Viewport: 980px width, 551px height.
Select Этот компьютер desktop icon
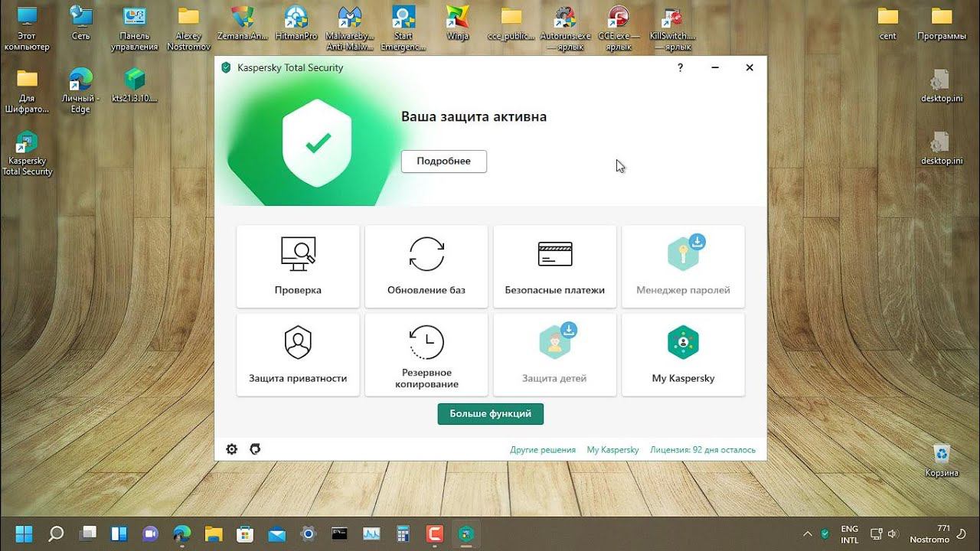point(27,29)
